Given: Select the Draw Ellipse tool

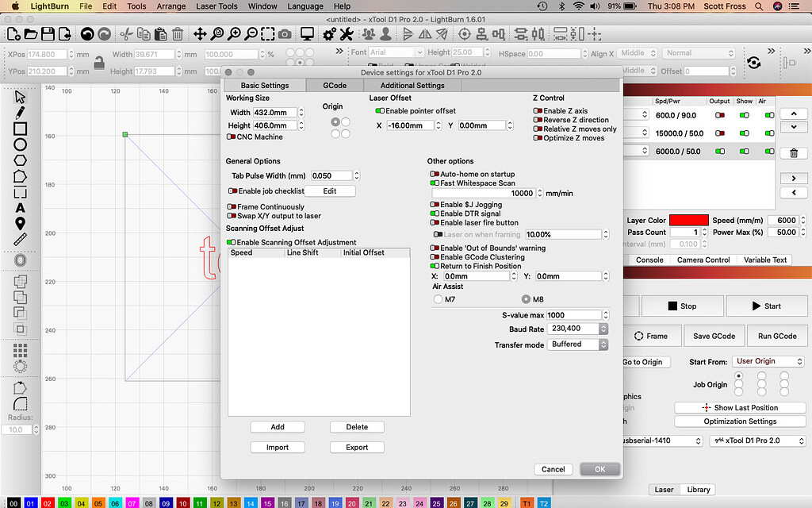Looking at the screenshot, I should [x=20, y=144].
